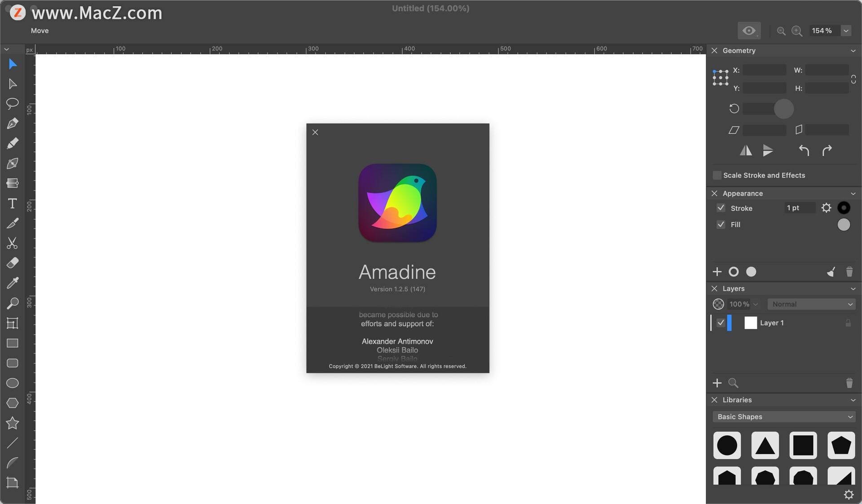This screenshot has width=862, height=504.
Task: Choose the Rounded Rectangle tool
Action: 13,363
